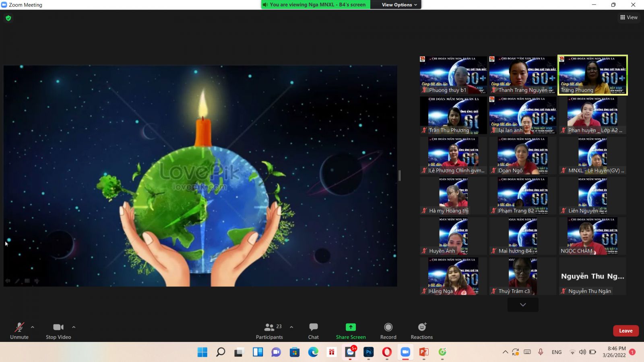This screenshot has height=362, width=644.
Task: Start your video with Stop Video button
Action: [58, 331]
